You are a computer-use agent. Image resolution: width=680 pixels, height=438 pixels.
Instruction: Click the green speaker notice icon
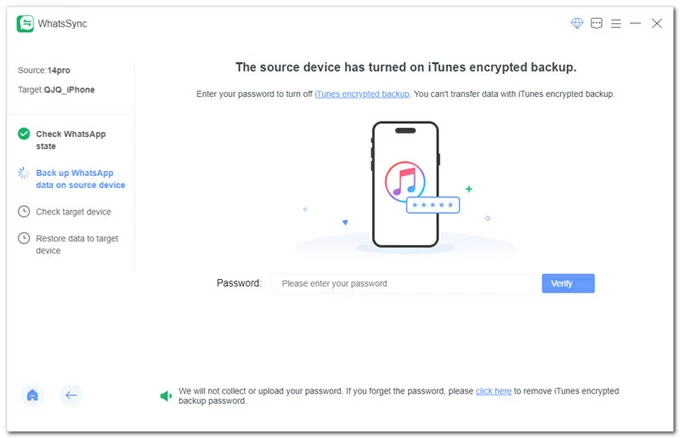[166, 396]
